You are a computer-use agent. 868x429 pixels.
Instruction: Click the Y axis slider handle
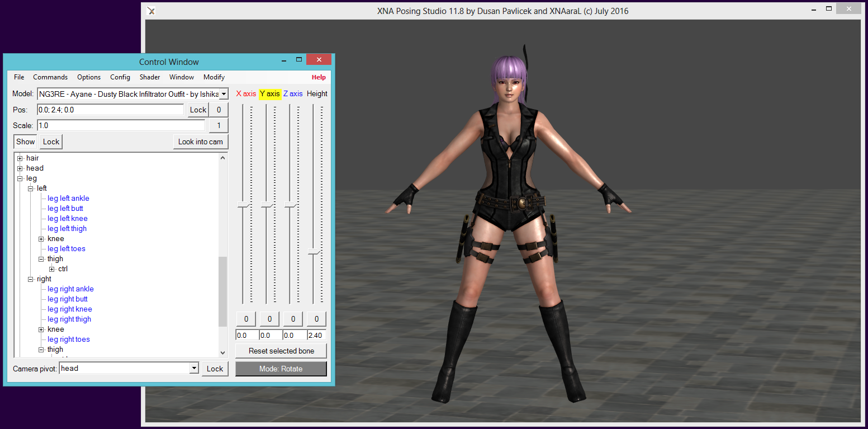click(x=267, y=206)
